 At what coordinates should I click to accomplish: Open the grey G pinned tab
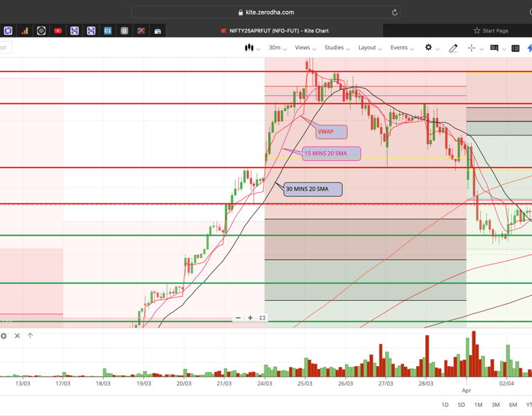pos(124,31)
